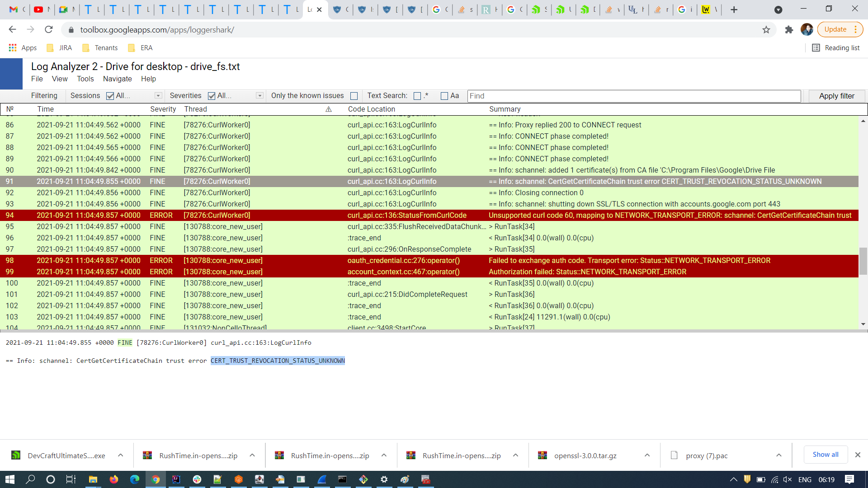Open the Reading list icon

point(816,48)
